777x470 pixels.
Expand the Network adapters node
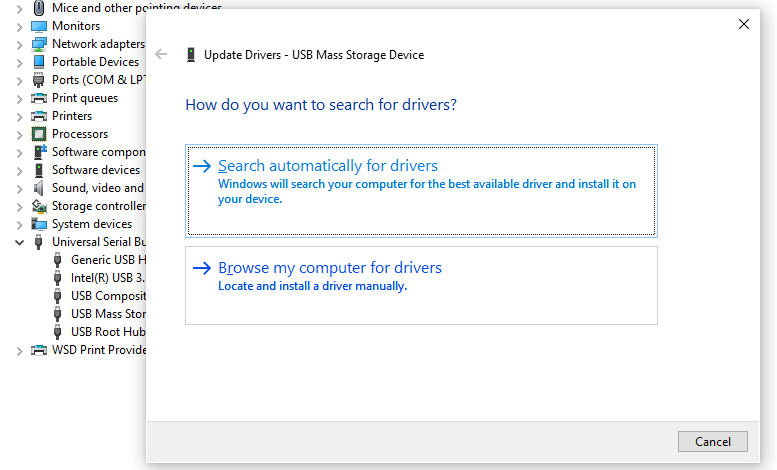pyautogui.click(x=19, y=45)
